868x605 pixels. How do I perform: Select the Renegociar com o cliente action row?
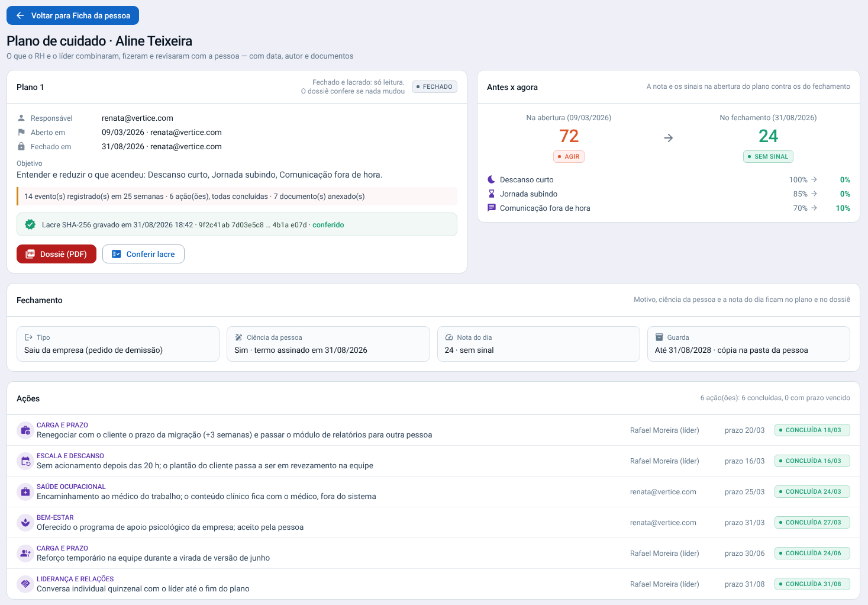pos(433,430)
